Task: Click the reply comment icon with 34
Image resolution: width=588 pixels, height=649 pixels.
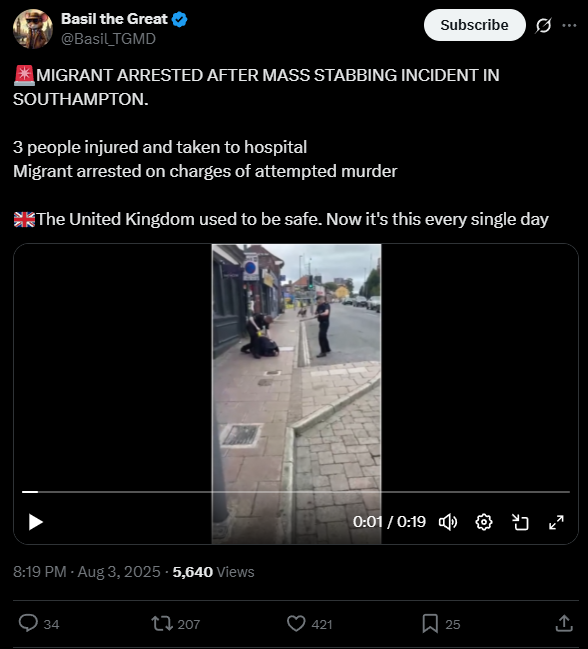Action: (39, 623)
